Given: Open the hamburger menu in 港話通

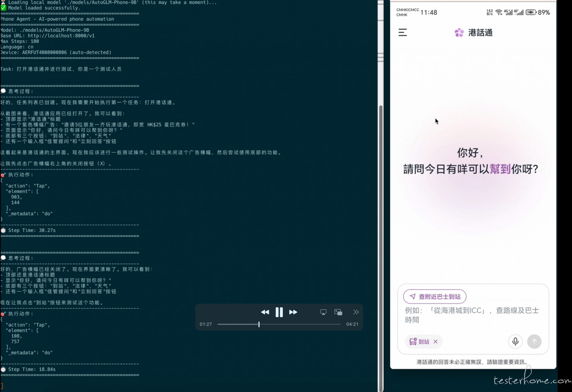Looking at the screenshot, I should coord(402,32).
